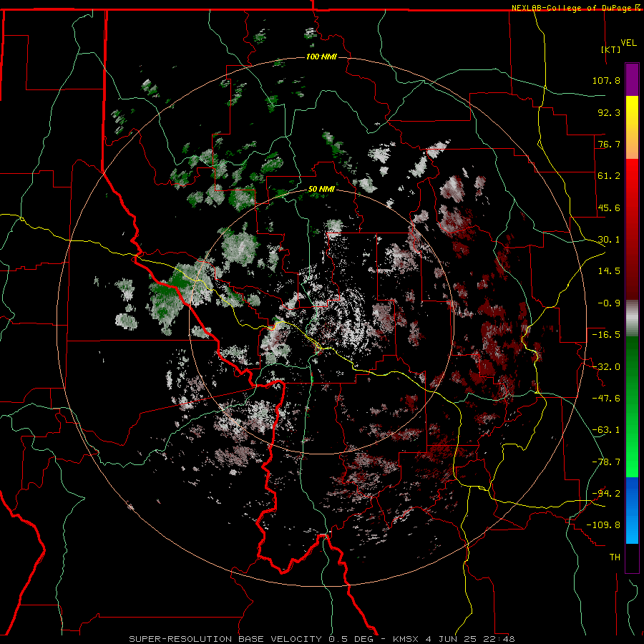Click the KMSX station identifier in the caption
The width and height of the screenshot is (644, 644).
coord(406,639)
